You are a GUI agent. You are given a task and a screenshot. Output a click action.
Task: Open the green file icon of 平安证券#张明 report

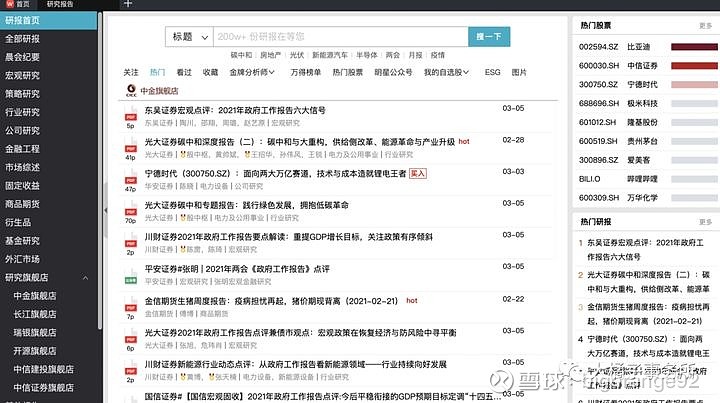click(131, 278)
